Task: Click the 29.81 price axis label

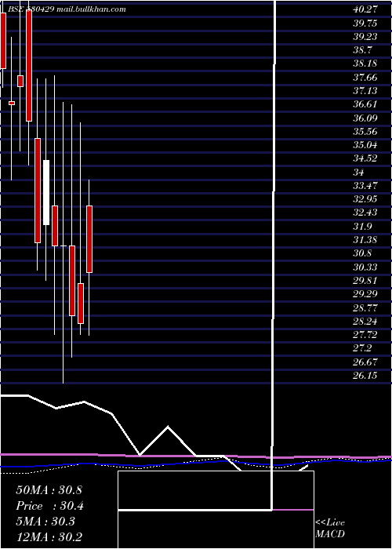Action: [x=365, y=281]
